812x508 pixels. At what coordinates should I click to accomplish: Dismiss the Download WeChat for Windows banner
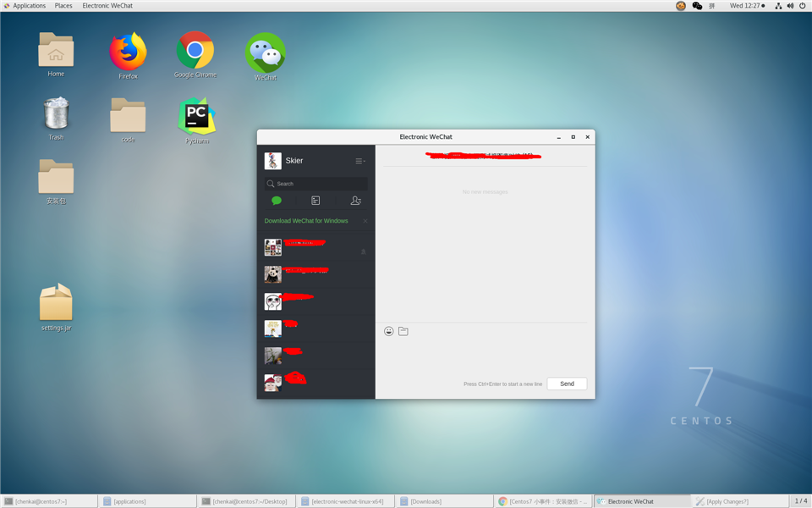click(x=365, y=221)
